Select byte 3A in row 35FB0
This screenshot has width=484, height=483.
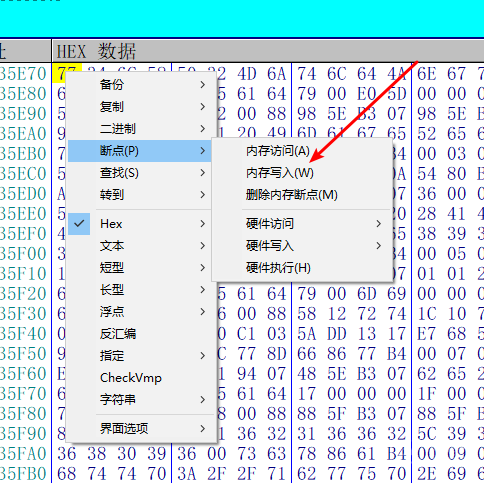[x=187, y=474]
